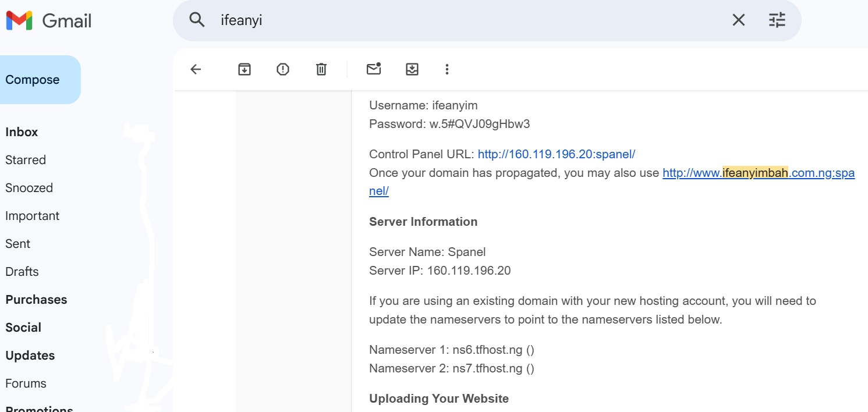Report this email as spam
The height and width of the screenshot is (412, 868).
[283, 69]
